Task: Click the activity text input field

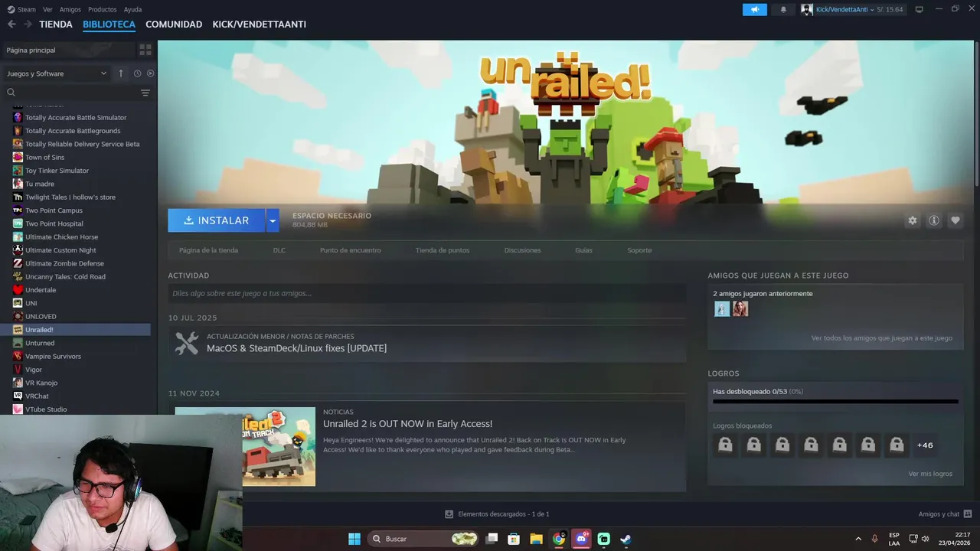Action: pos(427,293)
